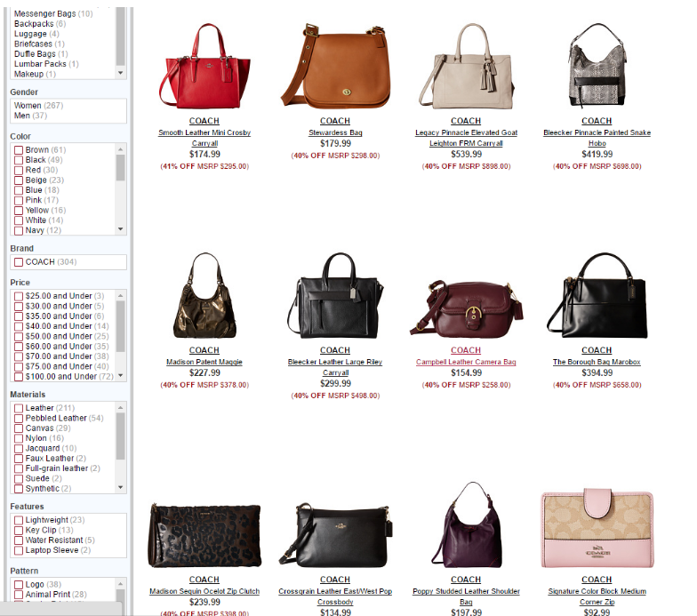Check the Brown color filter

(x=18, y=149)
